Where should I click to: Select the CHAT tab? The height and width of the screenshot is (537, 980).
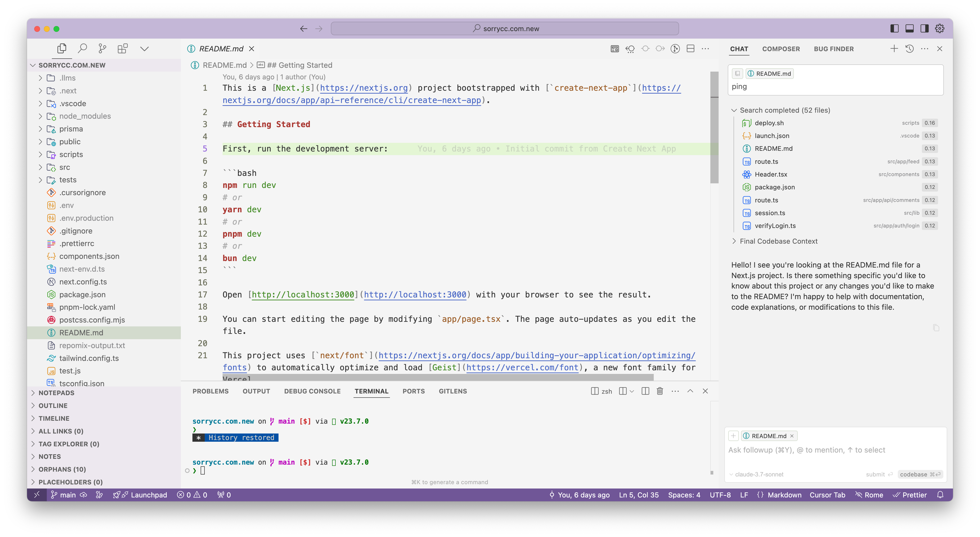coord(739,49)
